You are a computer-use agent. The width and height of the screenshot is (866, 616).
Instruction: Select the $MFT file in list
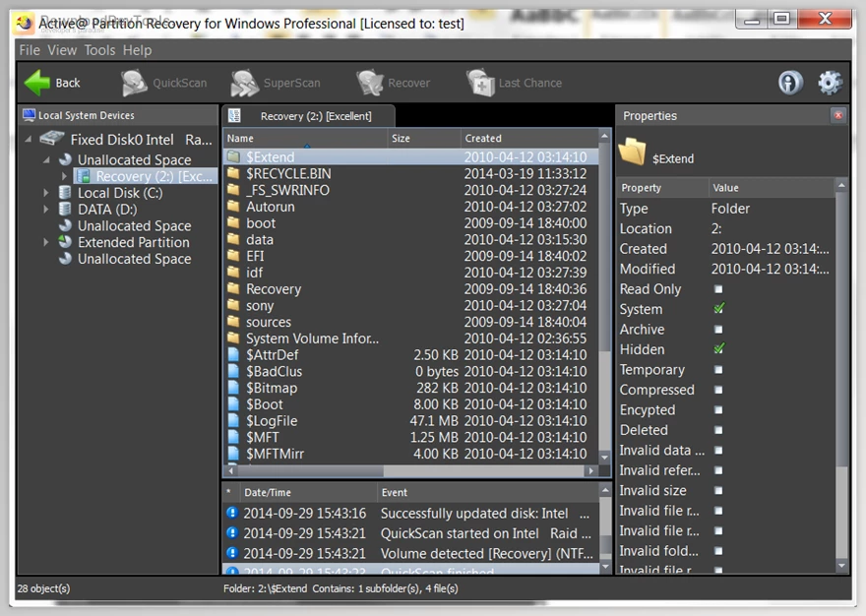tap(263, 437)
